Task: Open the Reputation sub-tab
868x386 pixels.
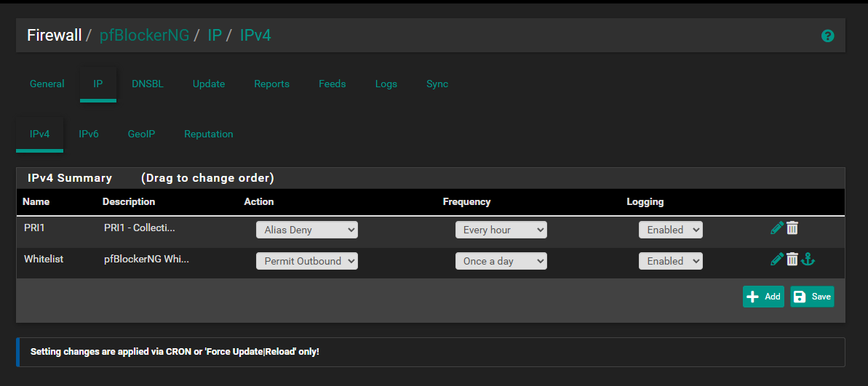Action: click(x=209, y=134)
